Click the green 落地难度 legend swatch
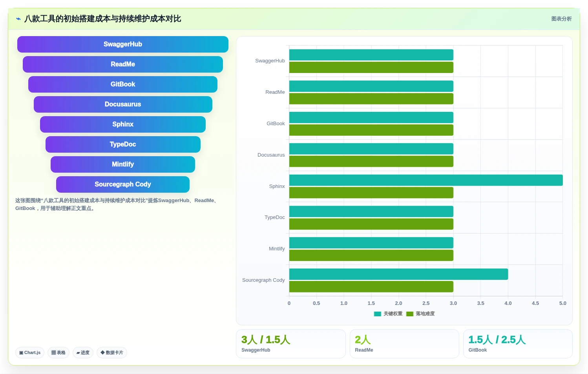588x374 pixels. (410, 314)
